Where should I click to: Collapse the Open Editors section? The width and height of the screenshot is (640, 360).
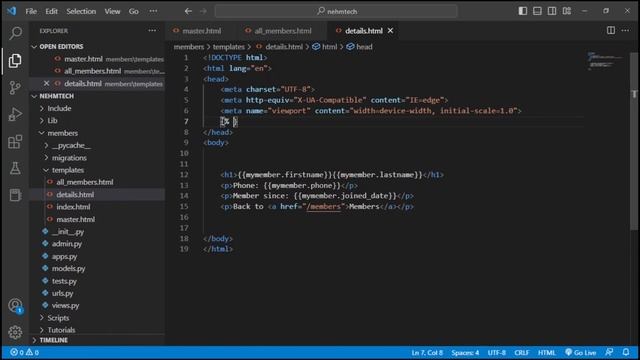pos(98,47)
